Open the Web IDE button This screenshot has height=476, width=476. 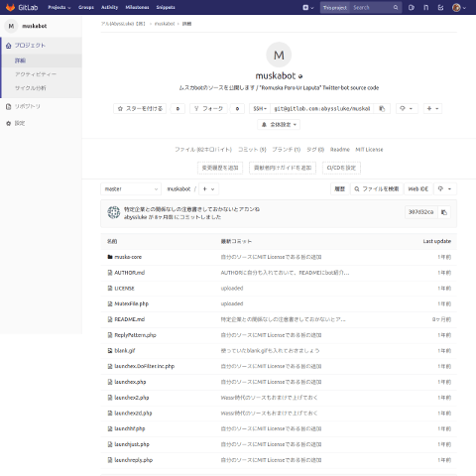pos(418,188)
